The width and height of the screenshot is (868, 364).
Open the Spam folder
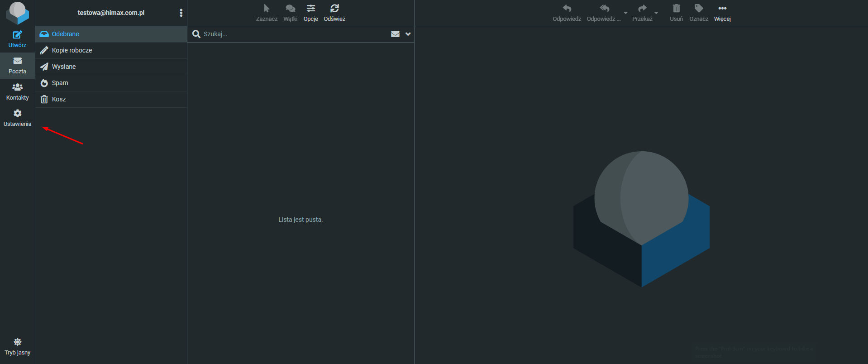click(60, 83)
